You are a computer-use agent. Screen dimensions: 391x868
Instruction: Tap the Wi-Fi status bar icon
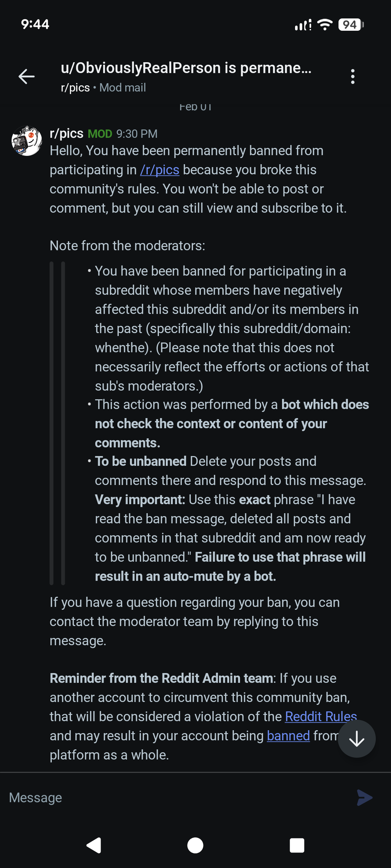click(x=325, y=25)
